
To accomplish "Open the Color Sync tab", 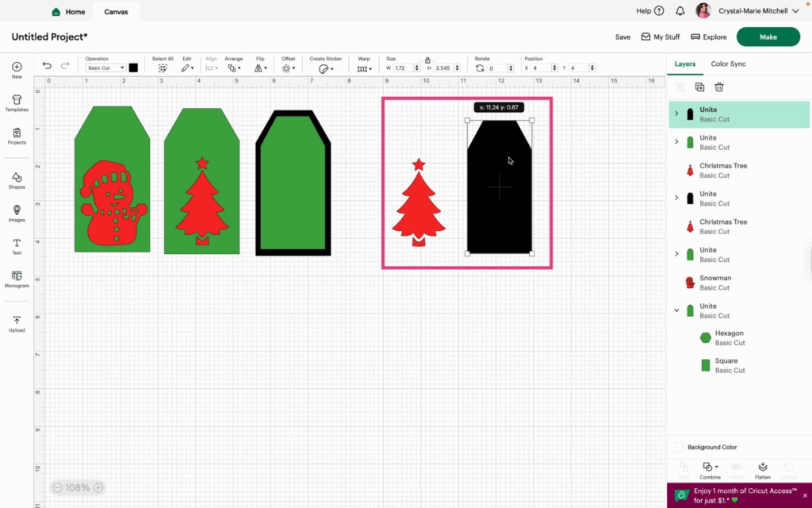I will click(x=728, y=63).
